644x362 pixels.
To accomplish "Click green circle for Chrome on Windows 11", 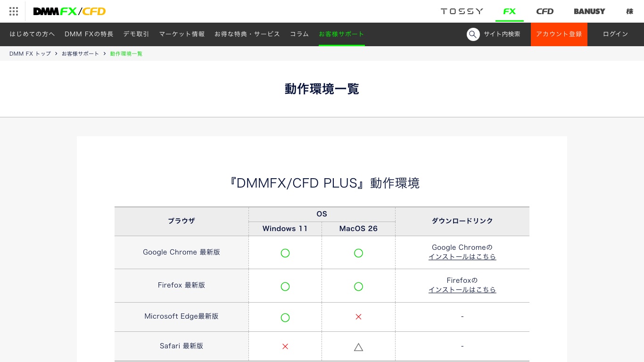I will tap(285, 253).
